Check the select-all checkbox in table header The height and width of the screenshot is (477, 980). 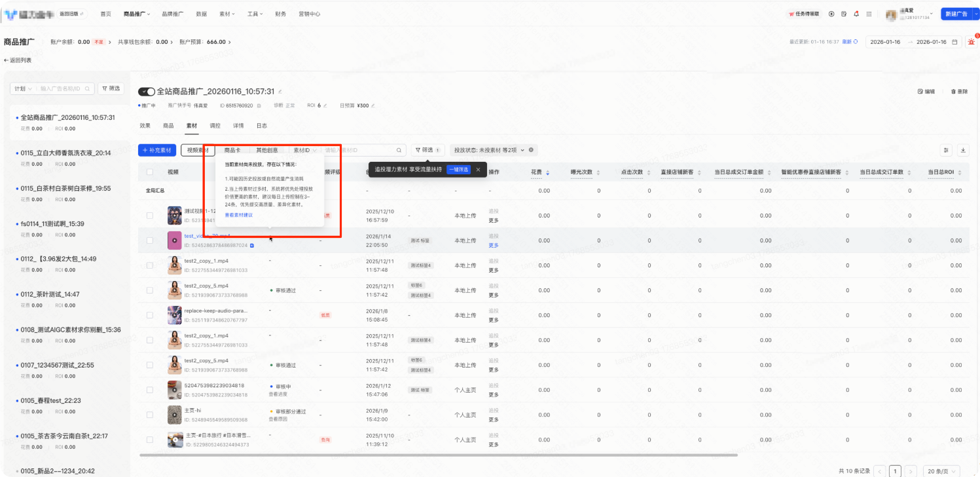(x=150, y=172)
